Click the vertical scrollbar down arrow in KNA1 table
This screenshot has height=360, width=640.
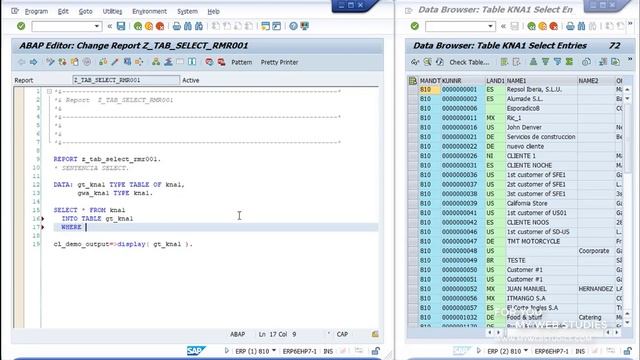click(x=627, y=322)
